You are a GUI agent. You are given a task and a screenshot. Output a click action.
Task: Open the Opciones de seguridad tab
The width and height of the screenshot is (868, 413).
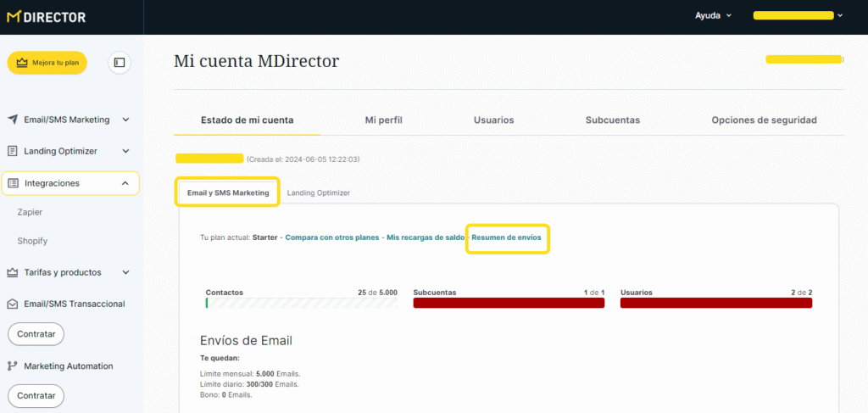tap(764, 120)
